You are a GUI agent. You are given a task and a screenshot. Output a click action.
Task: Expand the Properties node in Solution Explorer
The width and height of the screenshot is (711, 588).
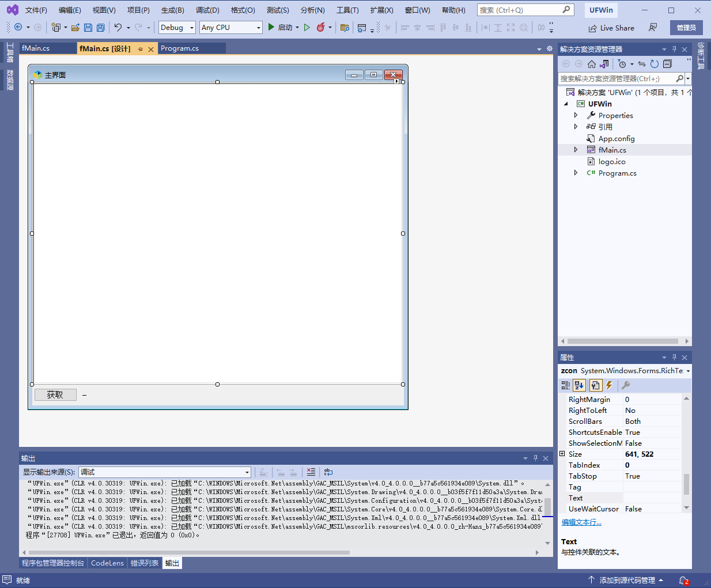tap(576, 115)
